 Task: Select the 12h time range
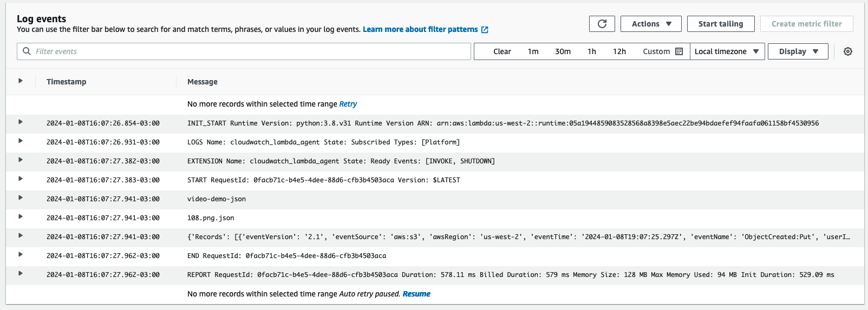point(619,51)
